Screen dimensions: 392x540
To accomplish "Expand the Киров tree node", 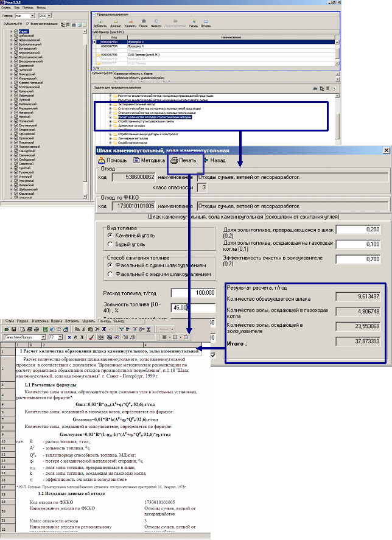I will (11, 30).
